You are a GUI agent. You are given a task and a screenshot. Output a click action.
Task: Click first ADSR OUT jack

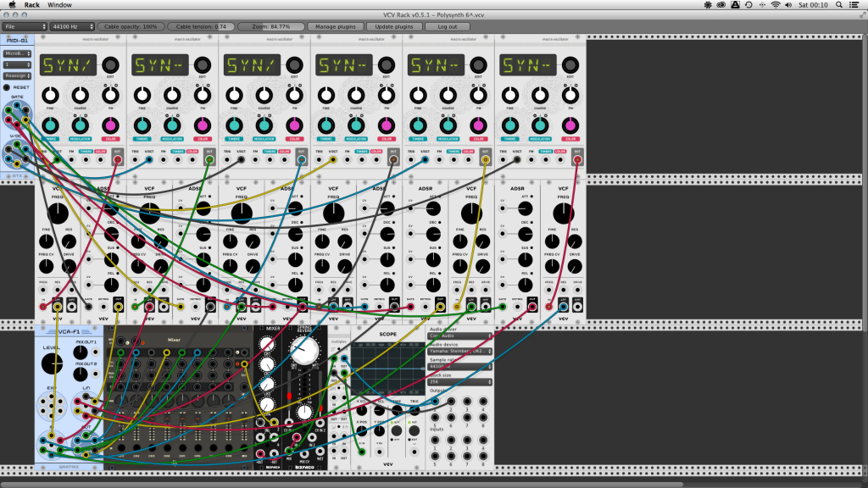click(118, 306)
